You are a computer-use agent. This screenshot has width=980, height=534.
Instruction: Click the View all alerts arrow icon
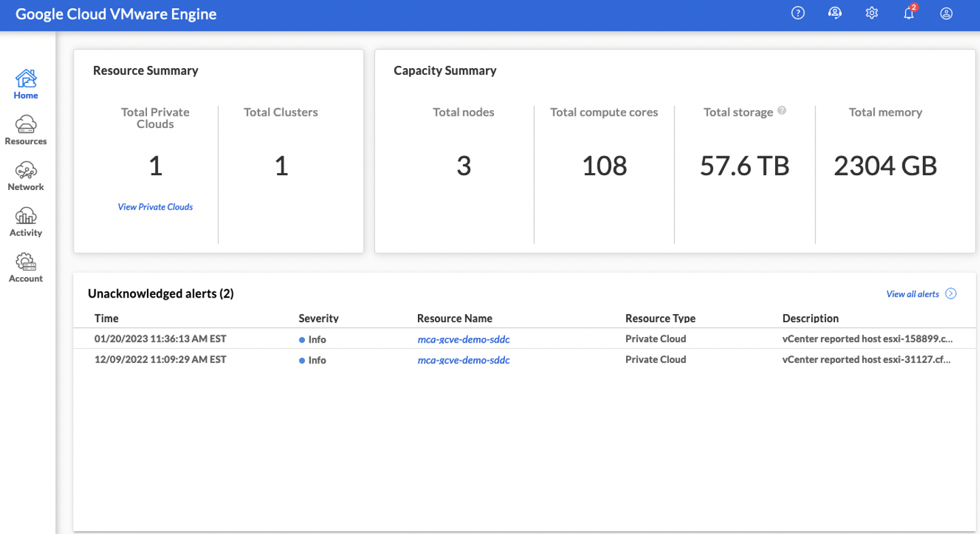point(951,294)
